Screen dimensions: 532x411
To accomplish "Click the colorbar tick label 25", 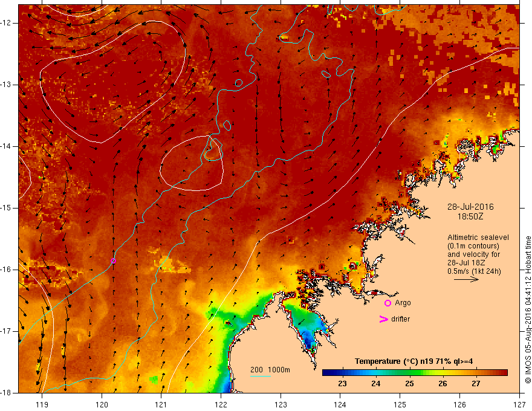I will tap(409, 384).
